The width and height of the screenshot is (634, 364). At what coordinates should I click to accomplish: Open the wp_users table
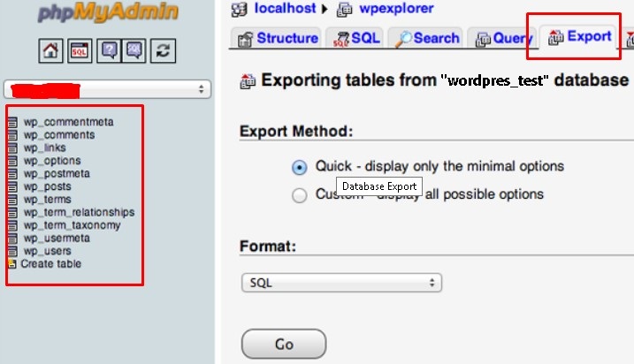coord(48,251)
